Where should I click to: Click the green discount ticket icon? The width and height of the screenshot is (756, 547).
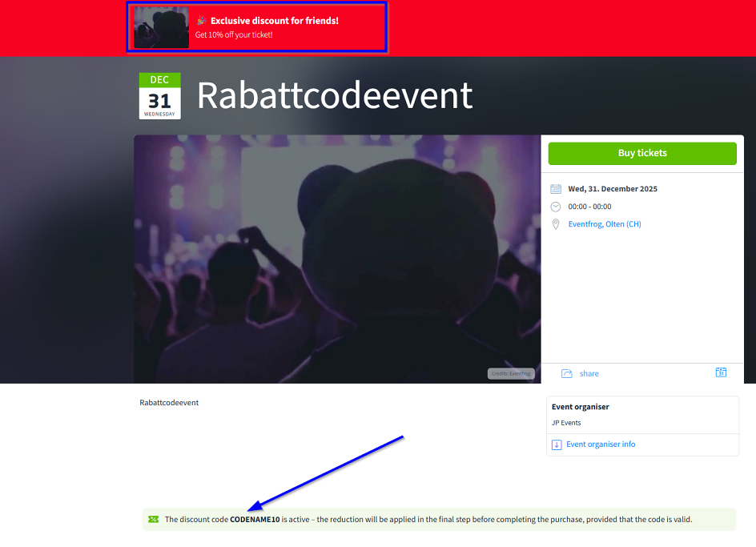(153, 520)
